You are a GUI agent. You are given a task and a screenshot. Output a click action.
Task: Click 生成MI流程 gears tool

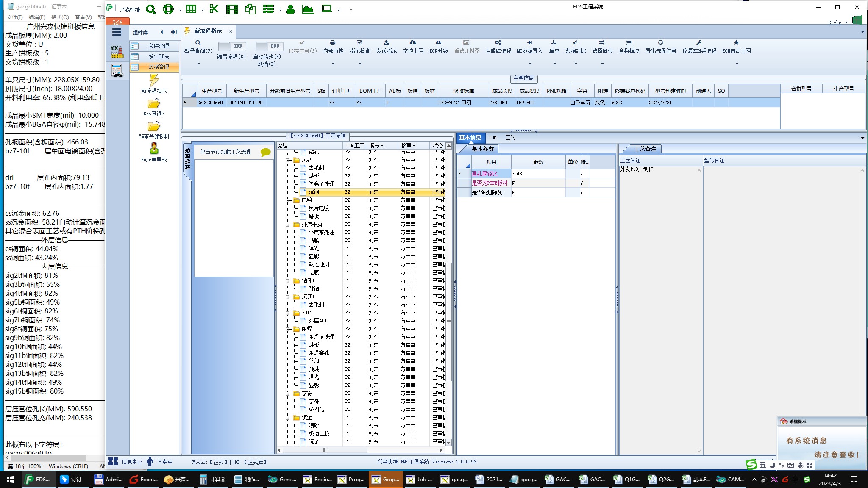point(498,47)
